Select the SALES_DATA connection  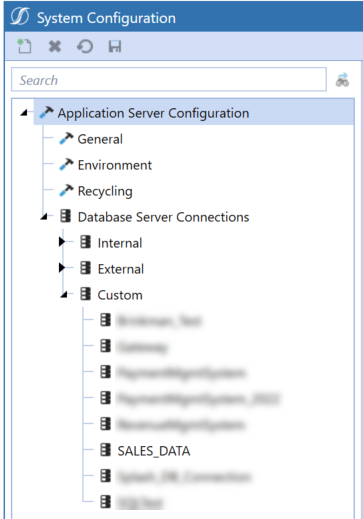tap(154, 451)
